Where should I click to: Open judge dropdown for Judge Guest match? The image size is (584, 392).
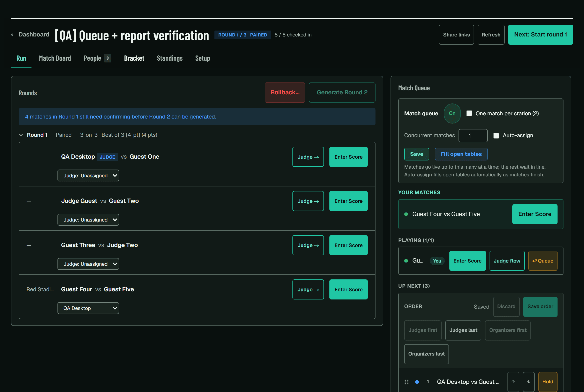click(88, 220)
